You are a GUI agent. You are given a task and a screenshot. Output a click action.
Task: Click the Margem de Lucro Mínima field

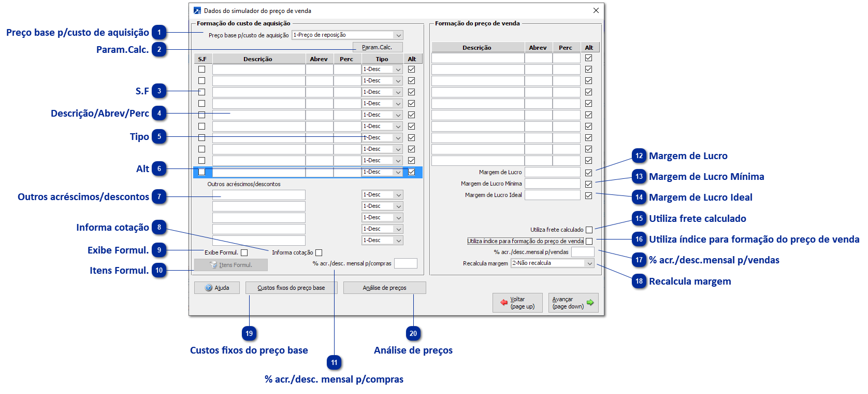point(553,184)
